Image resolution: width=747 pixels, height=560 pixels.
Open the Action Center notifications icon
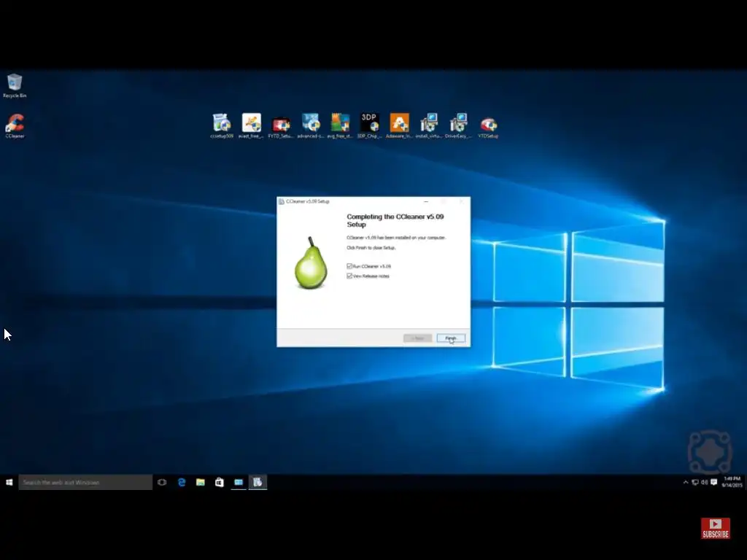[713, 483]
